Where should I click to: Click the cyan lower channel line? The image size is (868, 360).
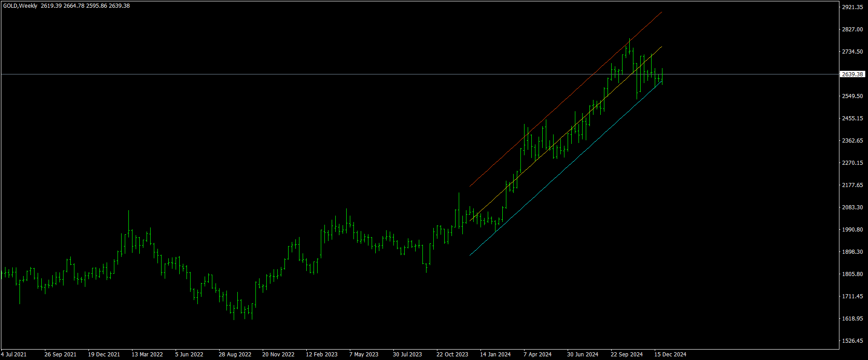click(x=566, y=168)
